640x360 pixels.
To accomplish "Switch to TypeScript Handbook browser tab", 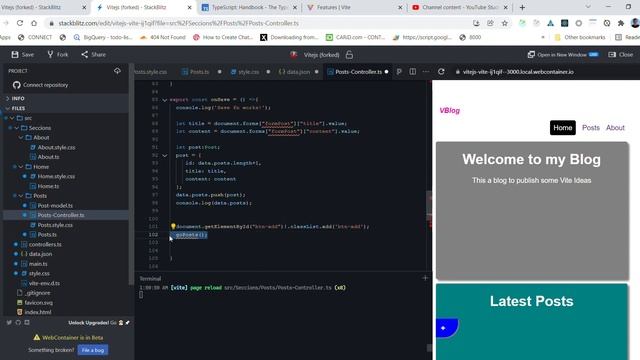I will point(249,7).
